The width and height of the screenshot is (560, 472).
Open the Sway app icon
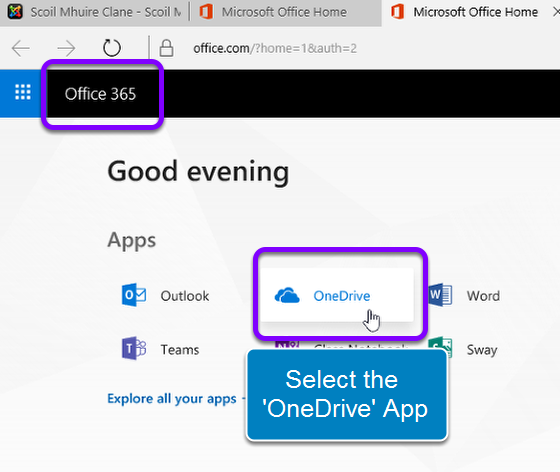tap(441, 346)
